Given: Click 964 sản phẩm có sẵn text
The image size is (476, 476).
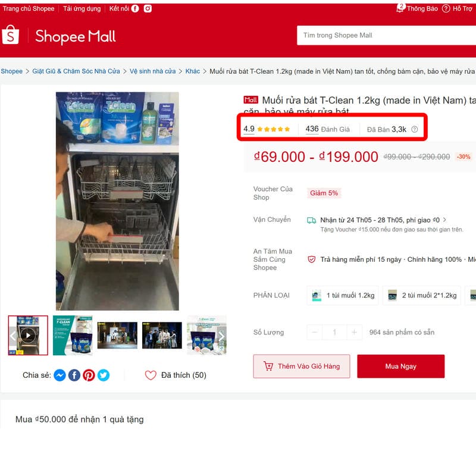Looking at the screenshot, I should (402, 333).
